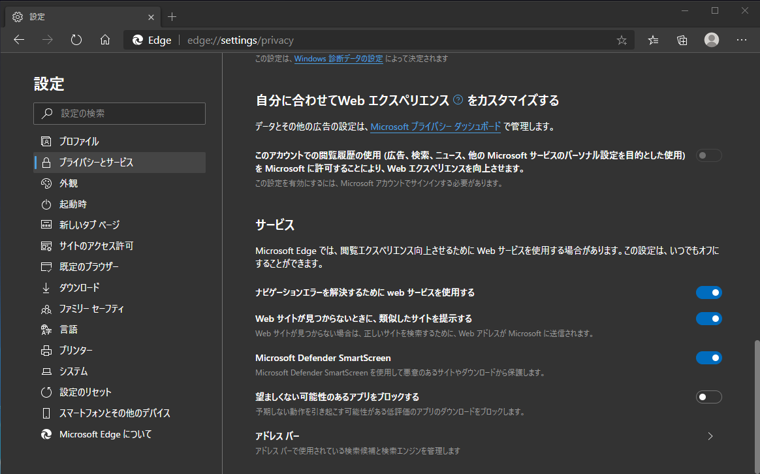Image resolution: width=760 pixels, height=474 pixels.
Task: Toggle browsing history use for this account
Action: (709, 156)
